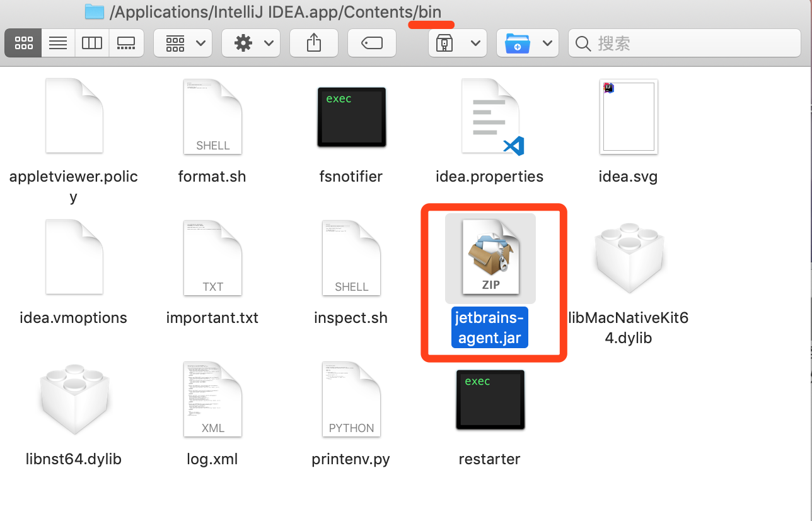Select the idea.vmoptions file icon

point(74,257)
